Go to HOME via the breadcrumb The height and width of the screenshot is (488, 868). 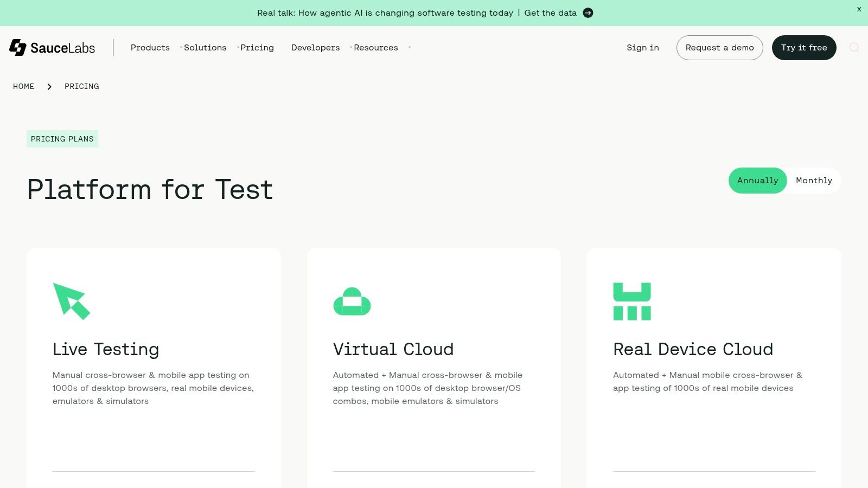point(23,87)
